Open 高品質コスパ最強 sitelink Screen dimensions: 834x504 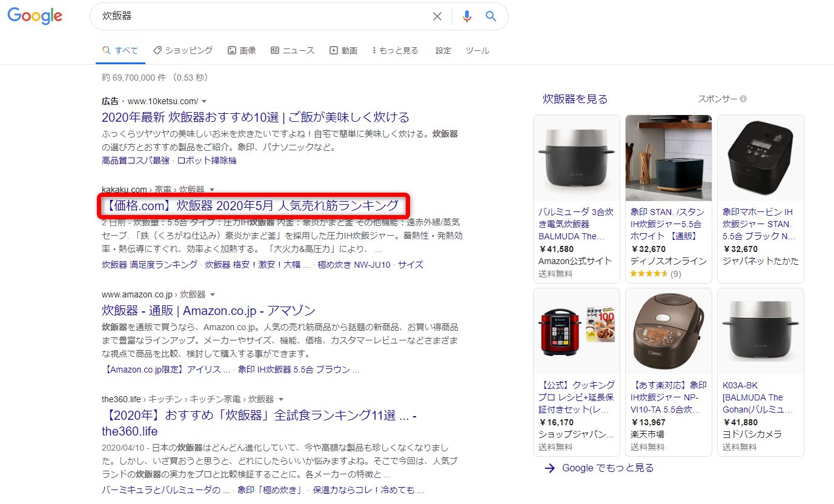click(136, 161)
